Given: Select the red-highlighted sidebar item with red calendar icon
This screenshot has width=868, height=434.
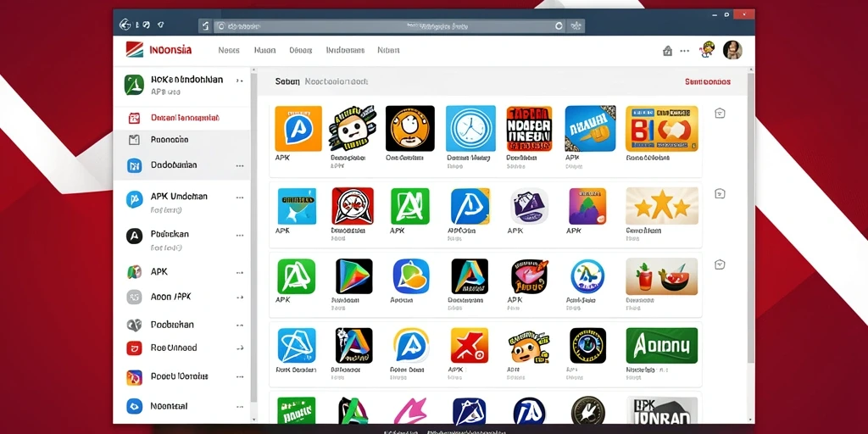Looking at the screenshot, I should [181, 118].
